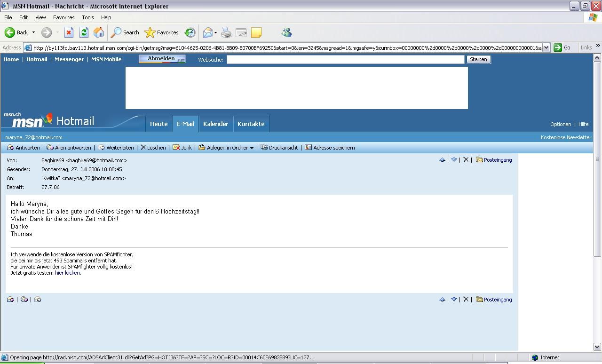This screenshot has height=364, width=602.
Task: Click bottom-left reply envelope icon
Action: coord(10,300)
